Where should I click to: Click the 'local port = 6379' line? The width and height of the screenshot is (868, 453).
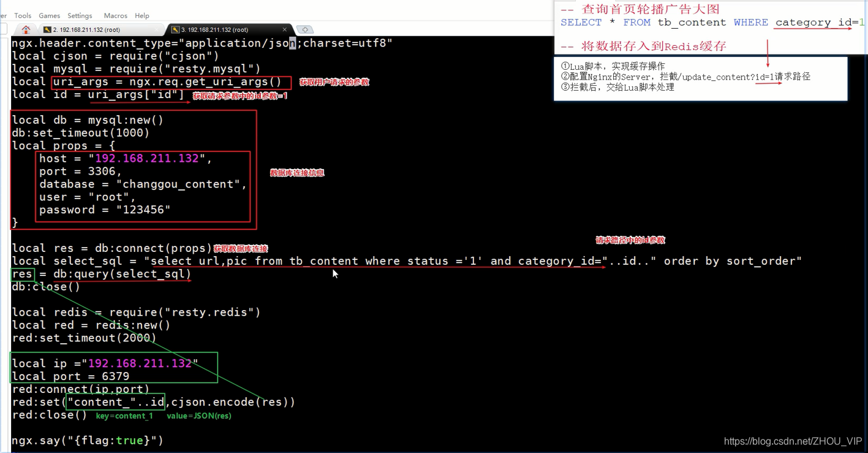tap(70, 376)
